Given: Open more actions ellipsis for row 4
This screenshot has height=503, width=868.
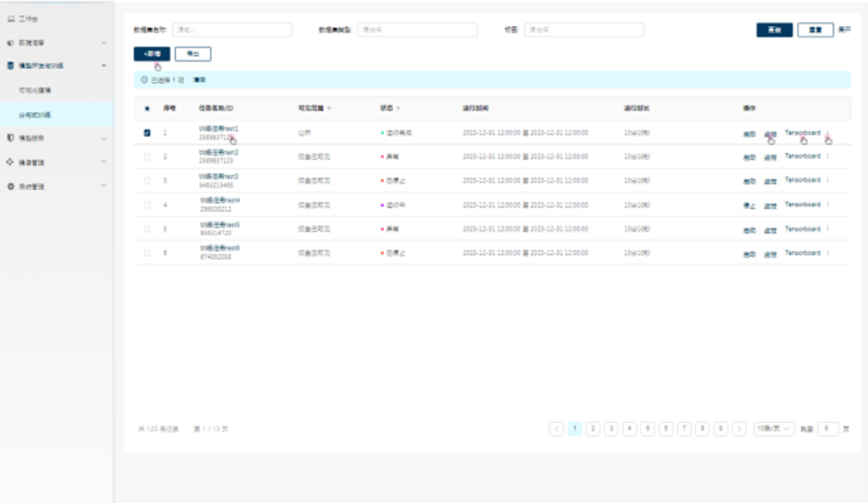Looking at the screenshot, I should pyautogui.click(x=828, y=204).
